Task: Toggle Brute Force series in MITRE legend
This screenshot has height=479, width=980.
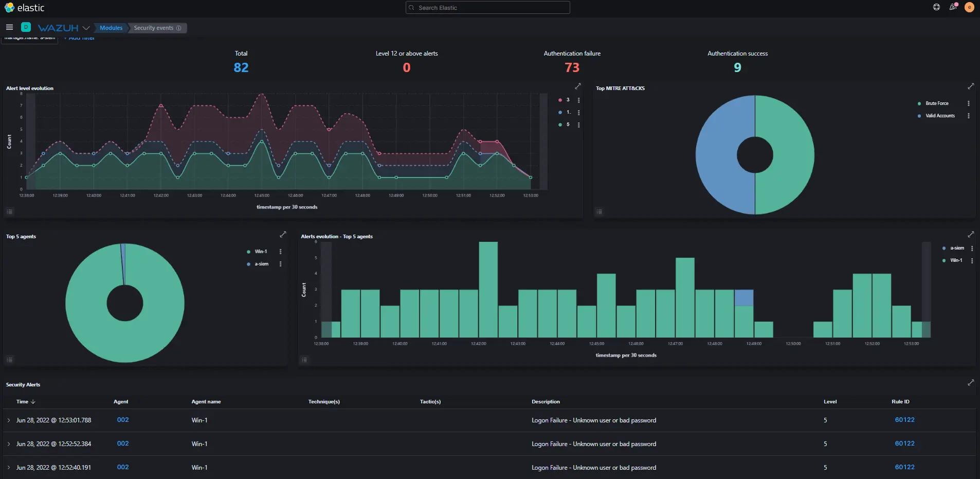Action: [x=936, y=103]
